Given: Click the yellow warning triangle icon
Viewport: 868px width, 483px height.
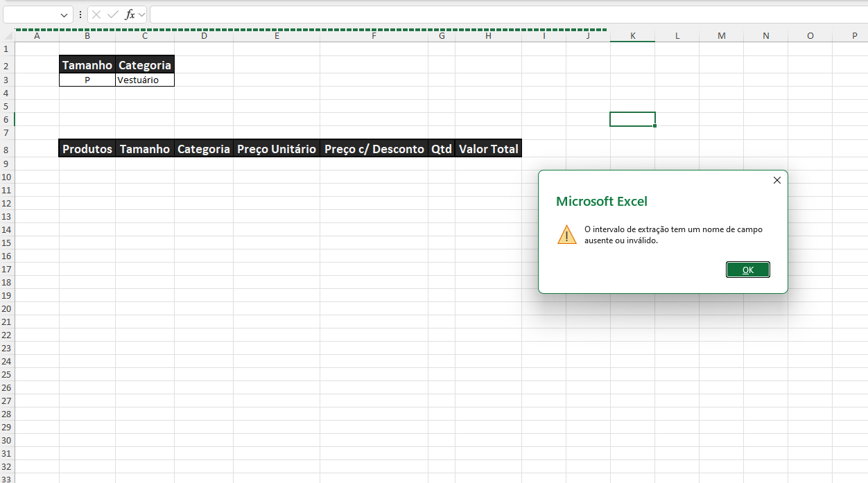Looking at the screenshot, I should (566, 235).
